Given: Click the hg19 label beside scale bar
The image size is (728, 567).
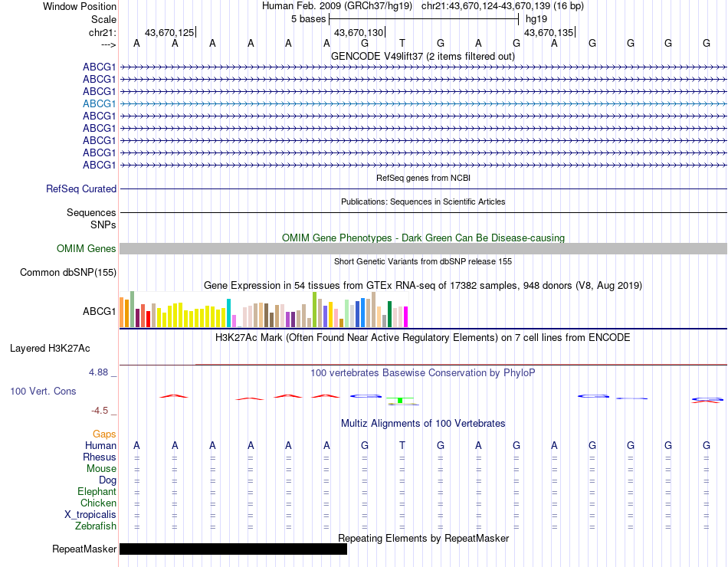Looking at the screenshot, I should tap(536, 19).
